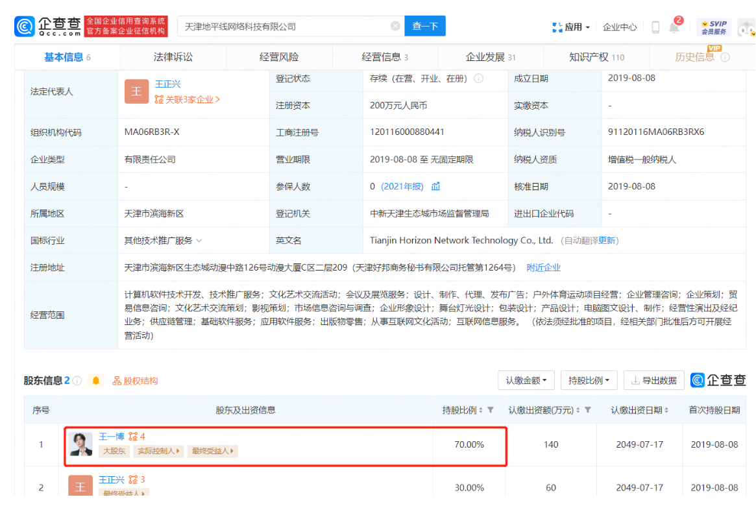Open notifications via the bell icon
The width and height of the screenshot is (756, 532).
(674, 26)
